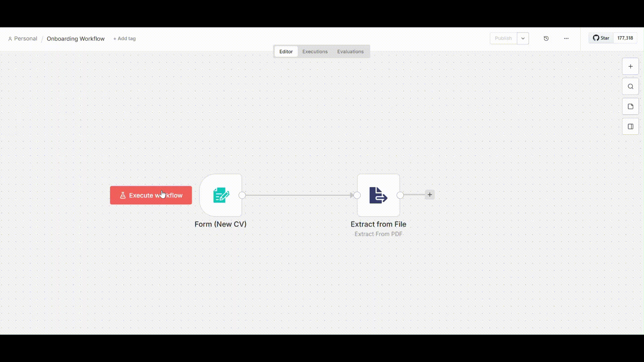
Task: Click the Publish button
Action: point(503,39)
